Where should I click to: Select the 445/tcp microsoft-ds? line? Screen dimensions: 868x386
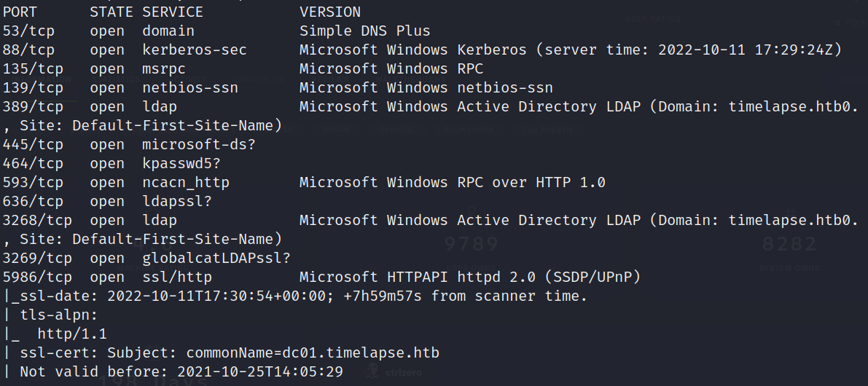pos(129,144)
